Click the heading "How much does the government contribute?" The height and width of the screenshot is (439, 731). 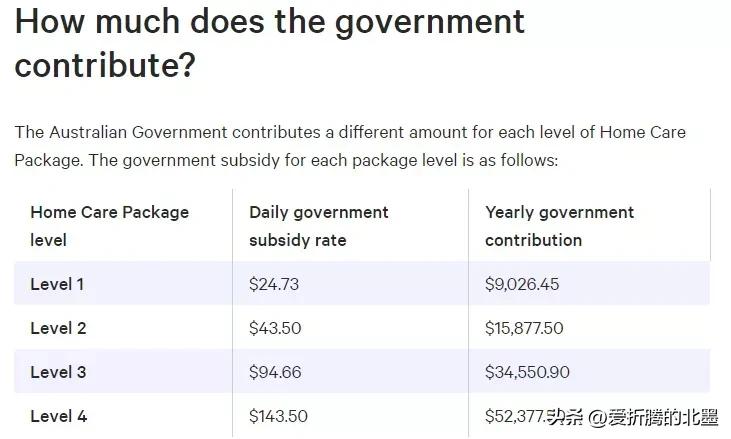270,44
